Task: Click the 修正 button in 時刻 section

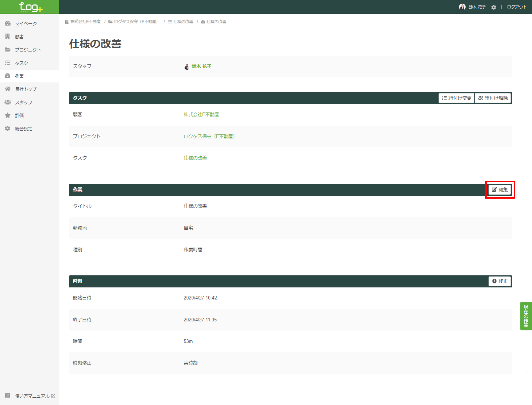Action: [x=500, y=281]
